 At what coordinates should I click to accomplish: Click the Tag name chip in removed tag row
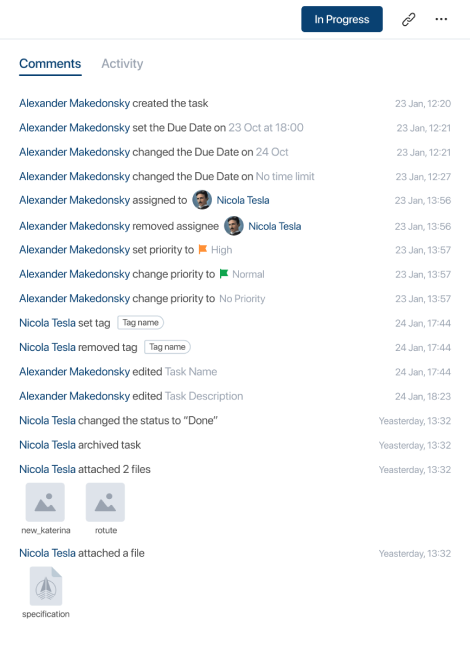pyautogui.click(x=167, y=347)
